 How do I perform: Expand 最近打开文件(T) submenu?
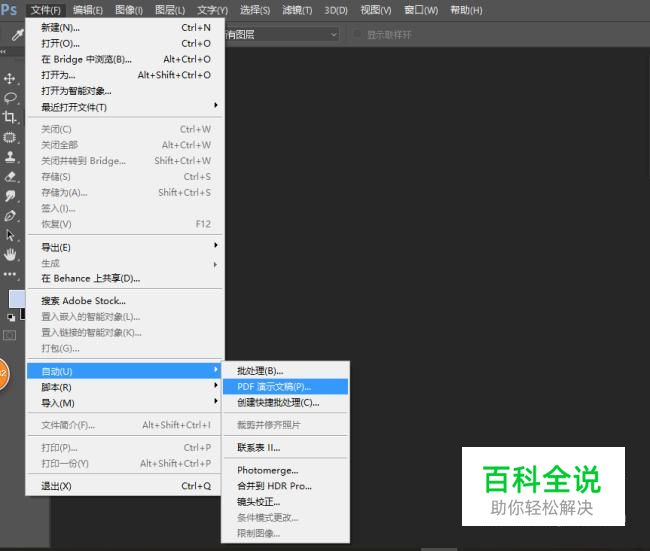pyautogui.click(x=124, y=107)
